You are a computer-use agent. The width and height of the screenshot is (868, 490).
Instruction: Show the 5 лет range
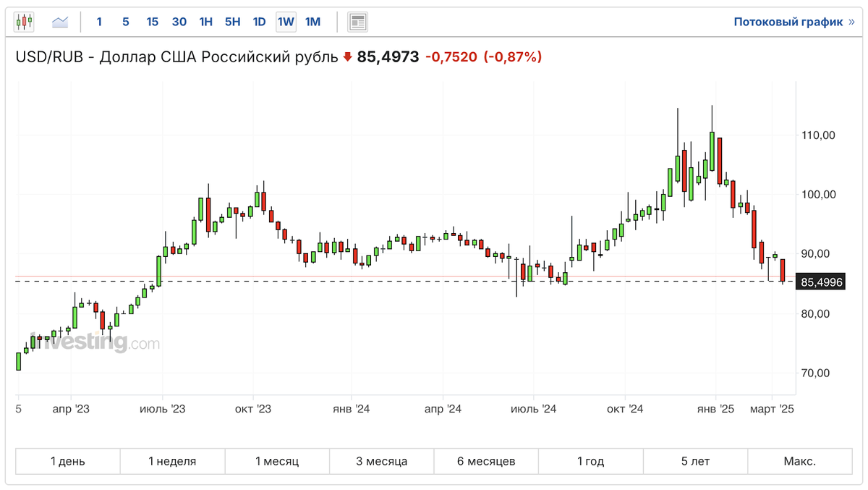click(x=694, y=461)
